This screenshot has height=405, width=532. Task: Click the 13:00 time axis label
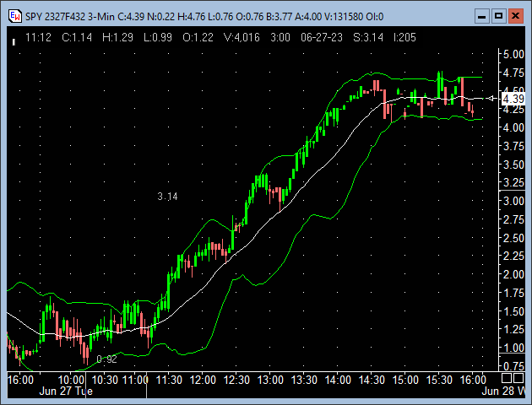point(270,380)
